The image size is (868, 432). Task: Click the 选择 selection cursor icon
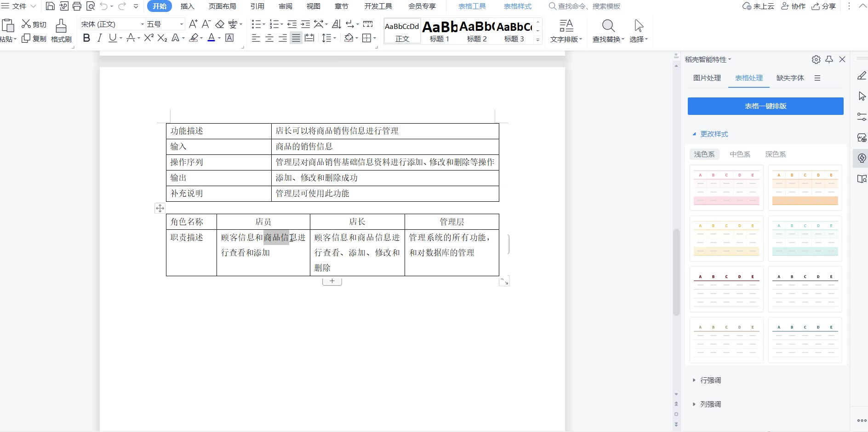[x=639, y=31]
